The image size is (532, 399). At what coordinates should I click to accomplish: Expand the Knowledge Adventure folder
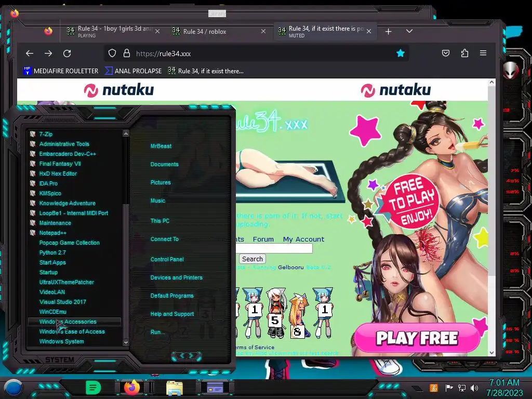click(x=67, y=203)
